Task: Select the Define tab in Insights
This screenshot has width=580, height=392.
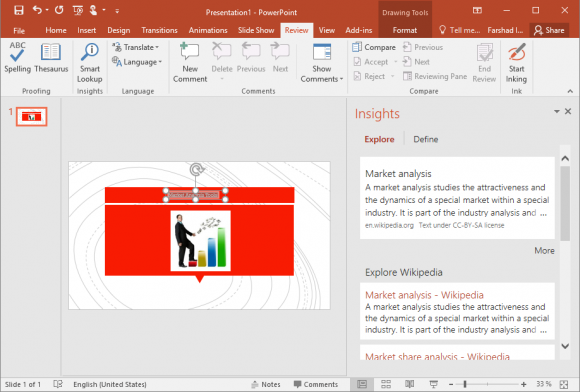Action: [x=425, y=139]
